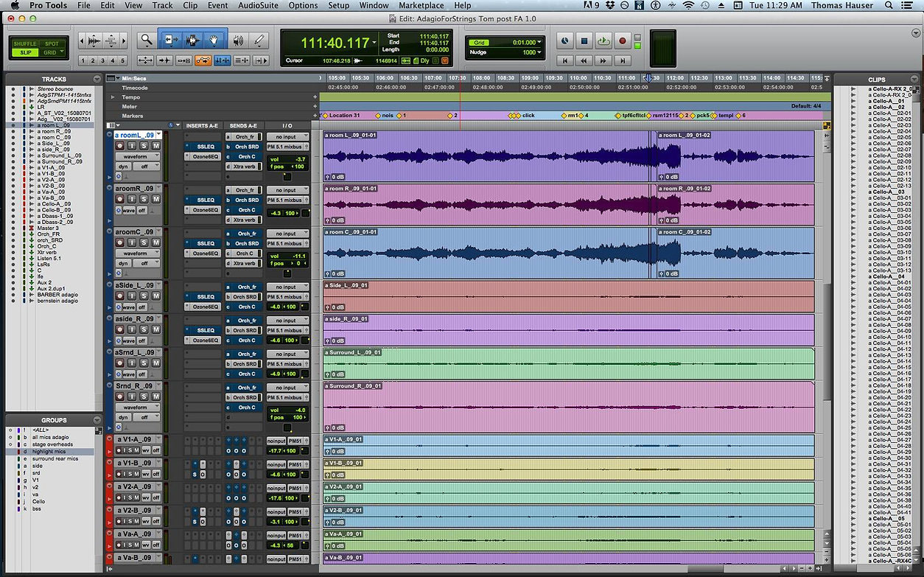Open the Event menu
This screenshot has width=924, height=577.
(x=217, y=5)
